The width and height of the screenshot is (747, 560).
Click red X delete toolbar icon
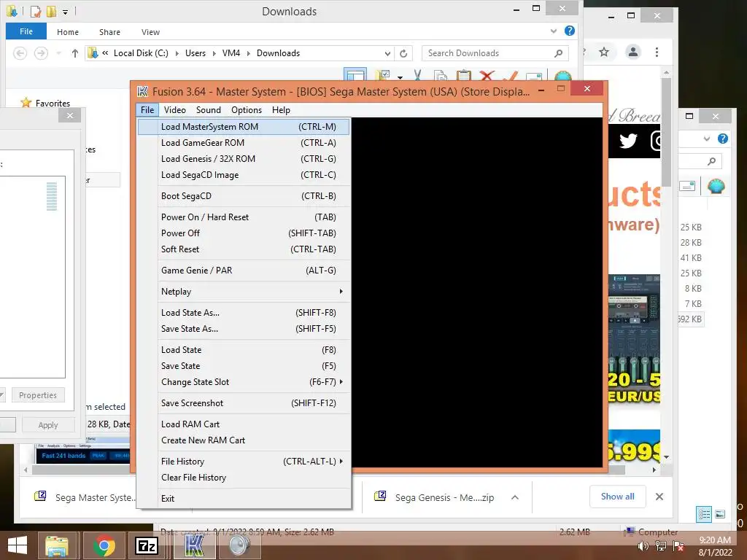[x=487, y=75]
